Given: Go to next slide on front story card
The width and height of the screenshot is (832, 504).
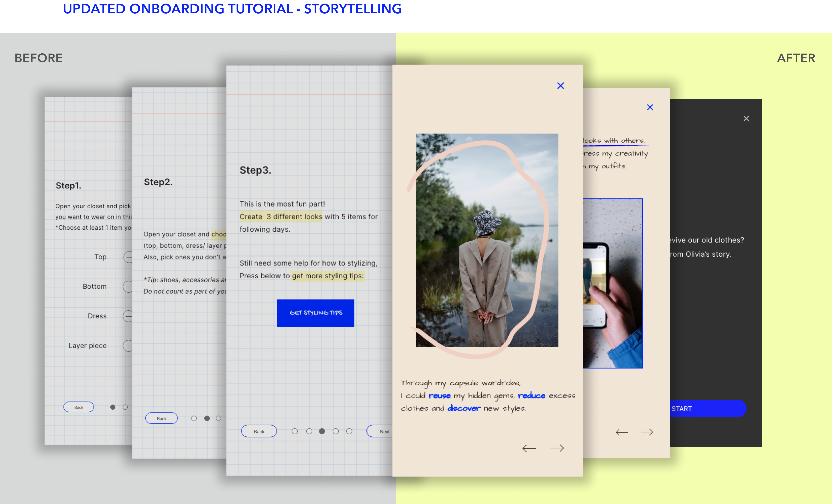Looking at the screenshot, I should [x=557, y=448].
